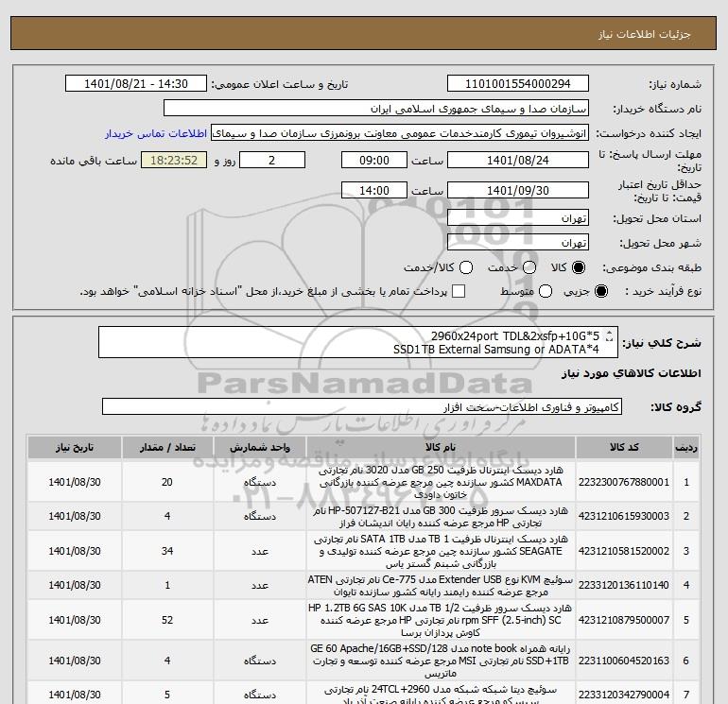Click product code 223230076788​0001
728x704 pixels.
pos(624,482)
